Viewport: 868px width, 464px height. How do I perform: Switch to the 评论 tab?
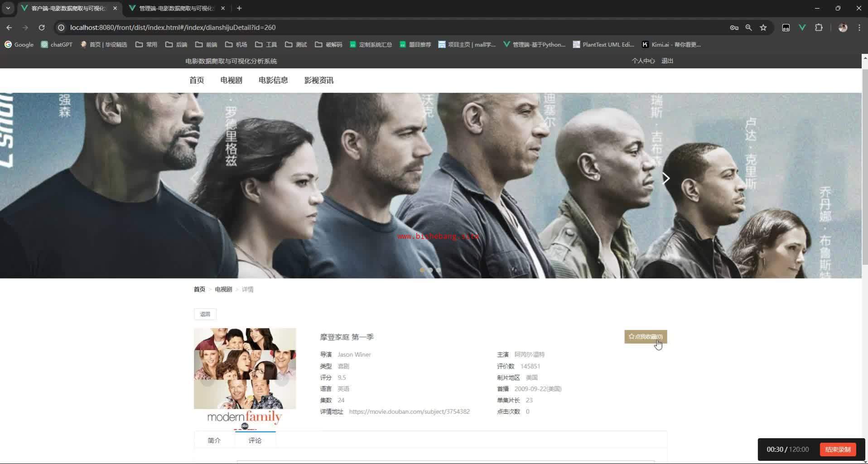[x=255, y=440]
